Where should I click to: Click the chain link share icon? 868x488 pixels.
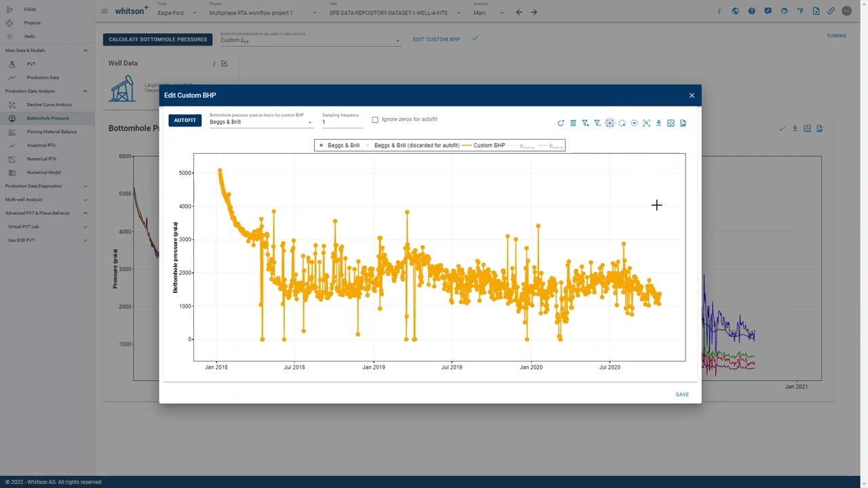[x=831, y=12]
